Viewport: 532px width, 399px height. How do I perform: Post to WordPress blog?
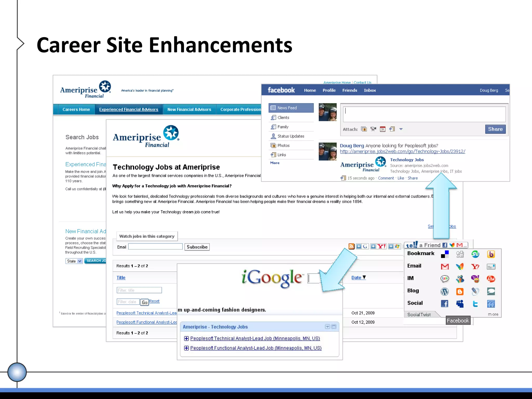[x=445, y=291]
